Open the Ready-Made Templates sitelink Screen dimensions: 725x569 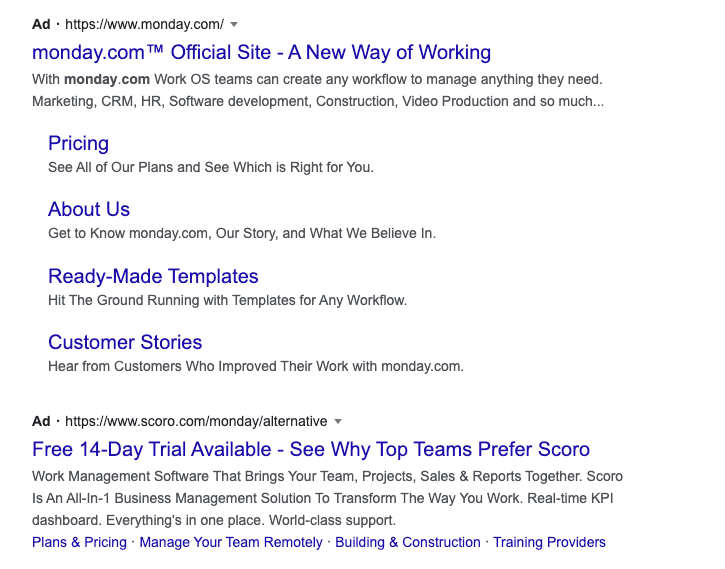point(153,276)
